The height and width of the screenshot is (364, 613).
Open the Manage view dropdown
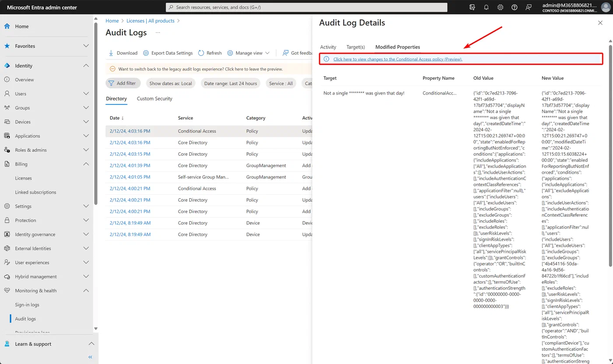tap(248, 53)
